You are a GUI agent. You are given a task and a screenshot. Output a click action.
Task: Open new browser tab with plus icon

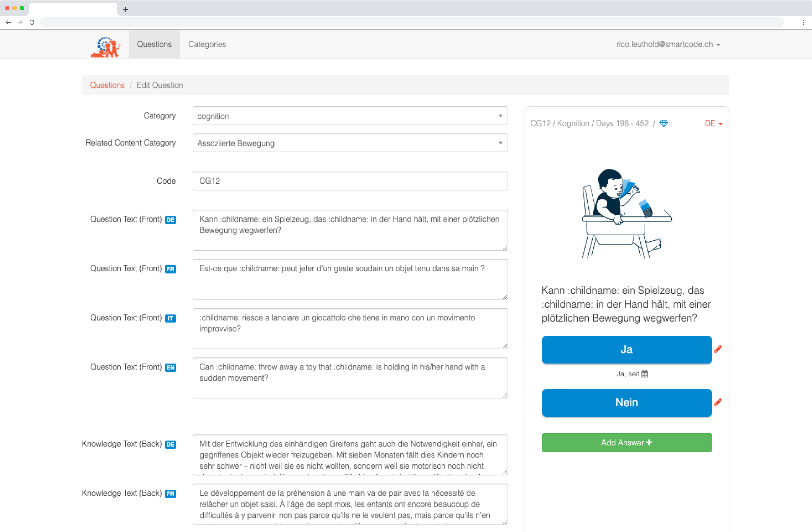click(125, 9)
